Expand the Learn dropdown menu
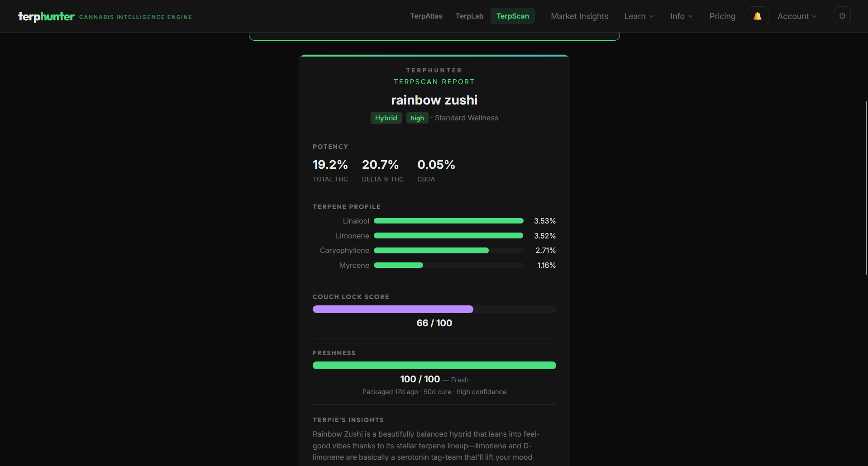Image resolution: width=868 pixels, height=466 pixels. (x=638, y=16)
